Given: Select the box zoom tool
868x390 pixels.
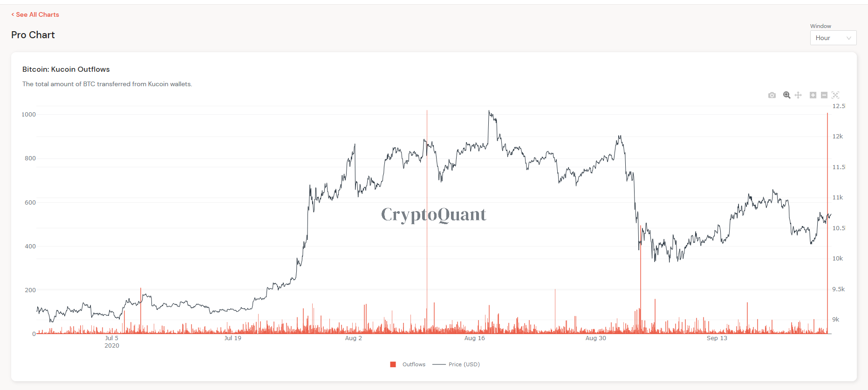Looking at the screenshot, I should (787, 95).
